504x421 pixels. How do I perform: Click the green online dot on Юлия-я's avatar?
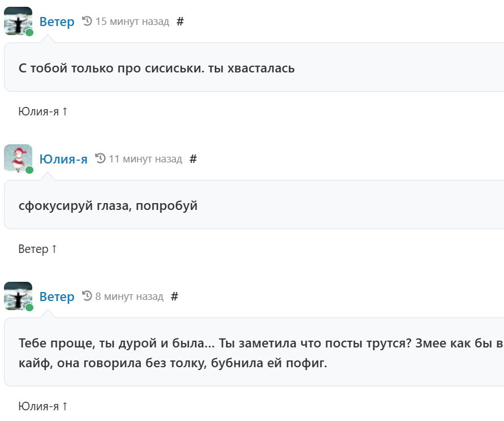29,170
